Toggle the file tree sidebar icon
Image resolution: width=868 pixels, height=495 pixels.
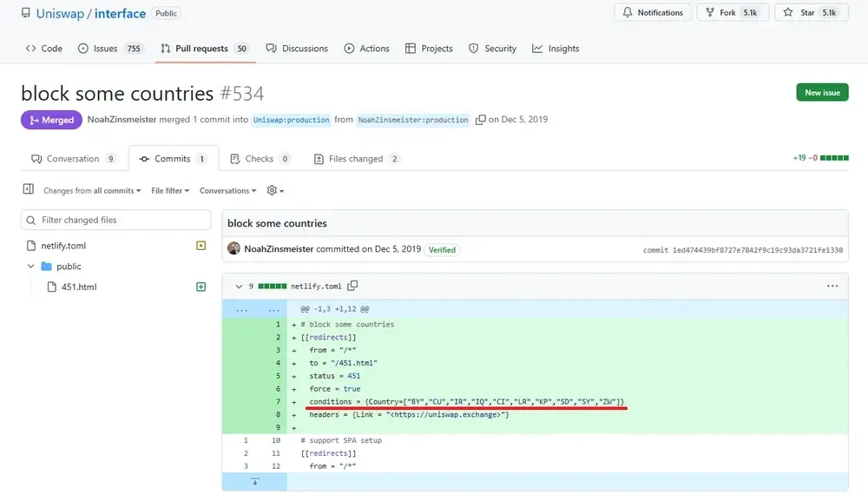(29, 189)
